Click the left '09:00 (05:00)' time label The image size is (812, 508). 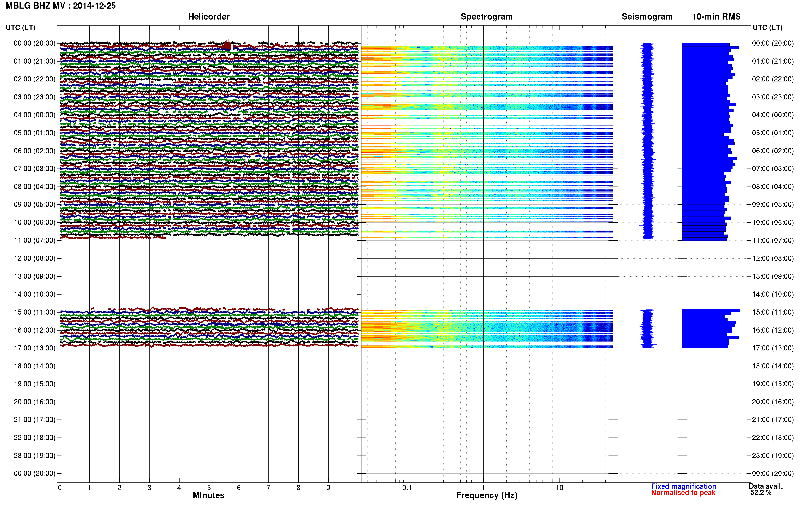35,205
